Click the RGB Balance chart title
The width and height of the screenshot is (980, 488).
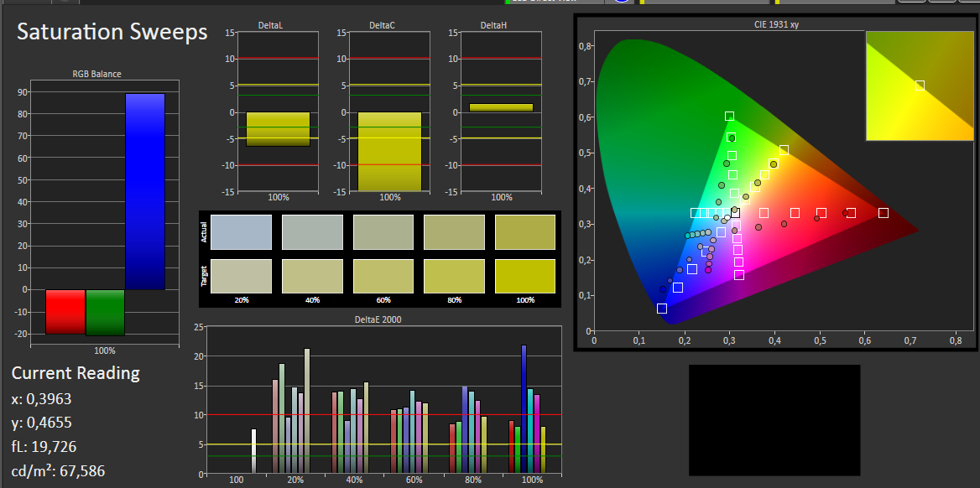(x=96, y=74)
